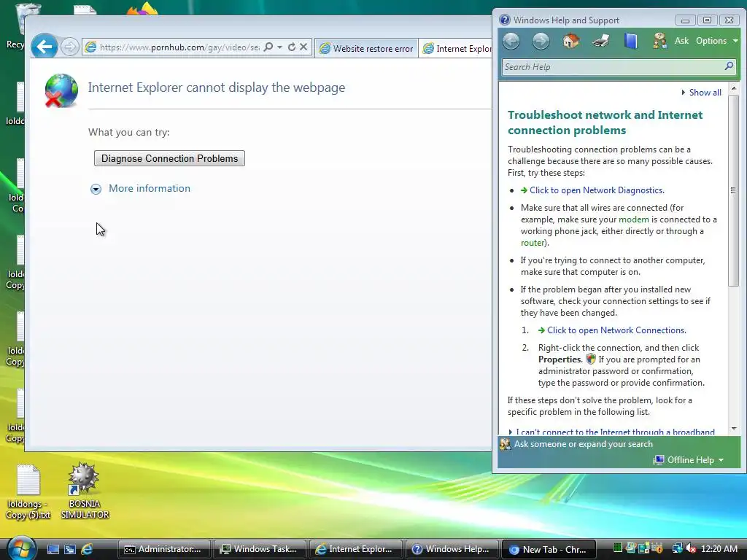Click the stop loading X in address bar
The image size is (747, 560).
point(303,47)
